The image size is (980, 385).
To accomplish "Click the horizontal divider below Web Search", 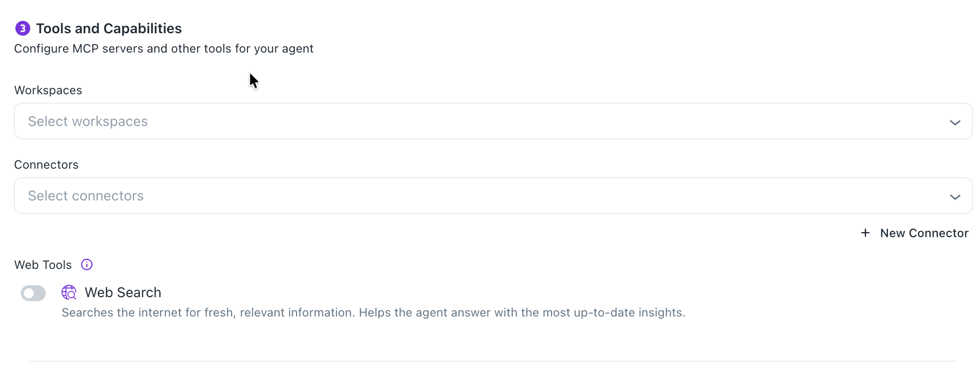I will (x=493, y=361).
